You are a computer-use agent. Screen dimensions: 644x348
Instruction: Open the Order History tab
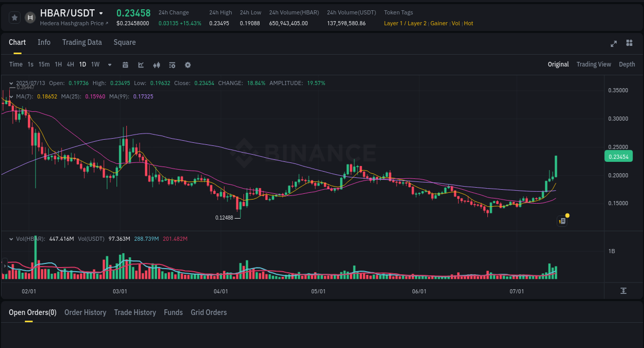click(x=85, y=312)
